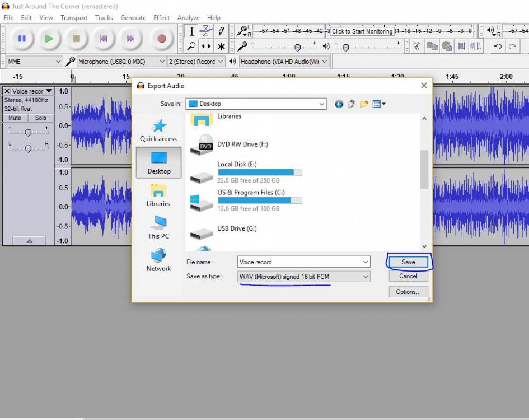Click Save to export the audio

click(x=408, y=262)
